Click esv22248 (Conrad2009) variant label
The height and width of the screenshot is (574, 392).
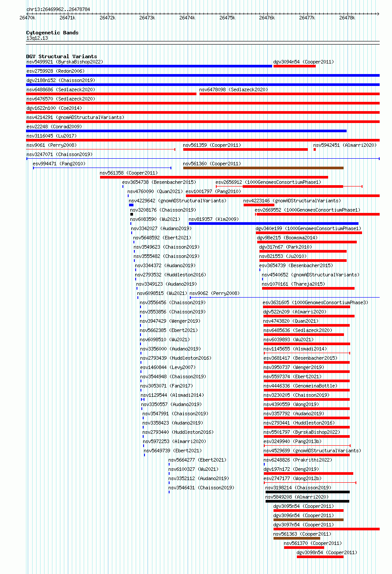tap(54, 127)
